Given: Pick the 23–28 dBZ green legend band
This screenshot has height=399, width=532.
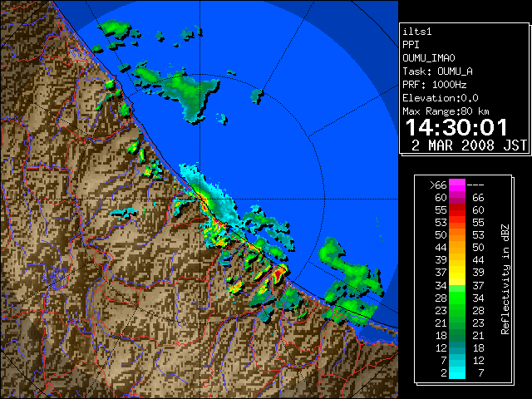Looking at the screenshot, I should [x=457, y=310].
